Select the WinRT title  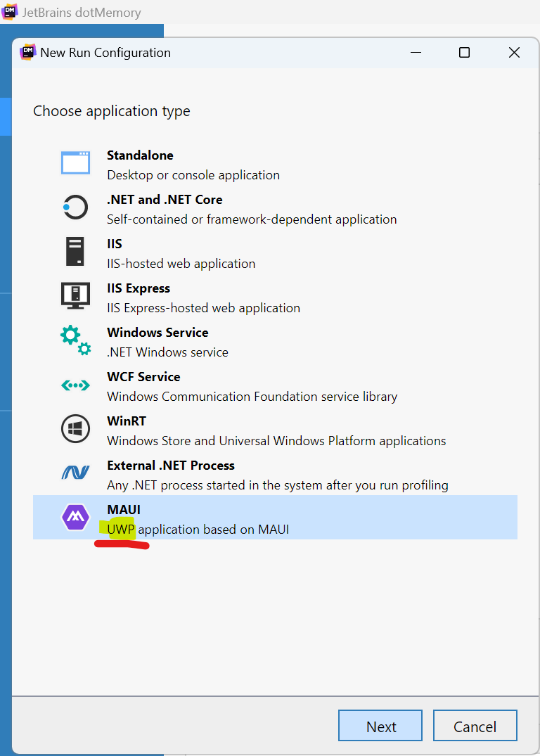(x=127, y=421)
